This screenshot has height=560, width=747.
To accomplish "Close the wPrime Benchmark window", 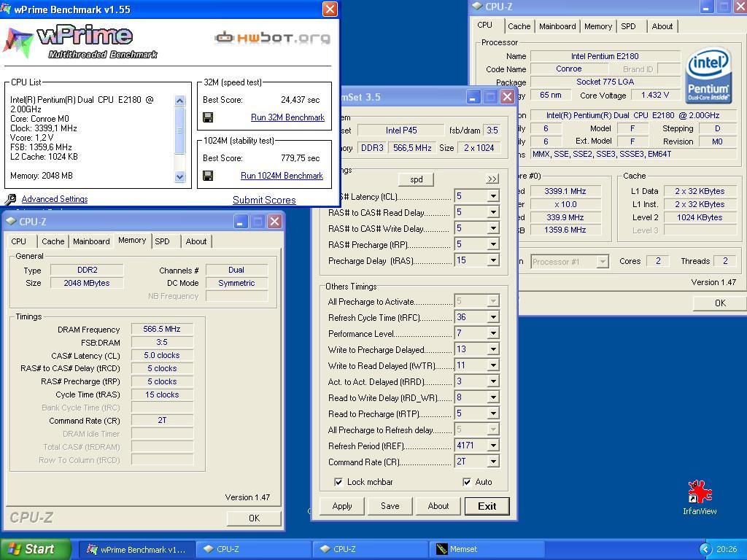I will tap(330, 9).
